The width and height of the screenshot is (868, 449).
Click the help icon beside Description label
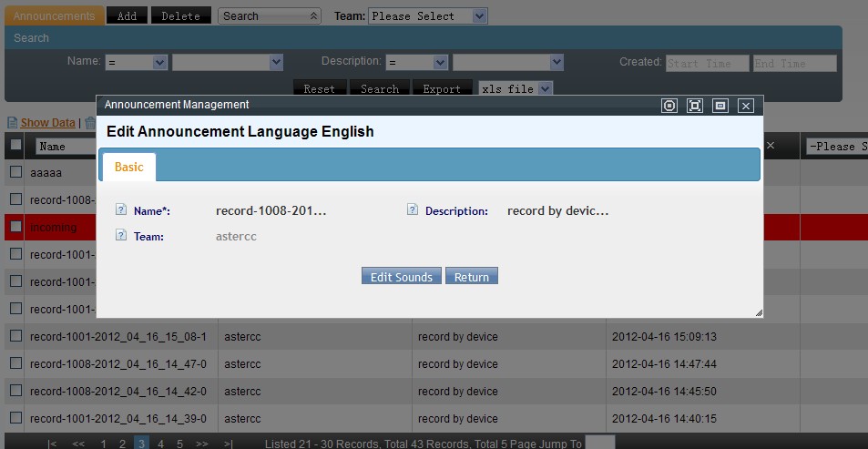tap(412, 210)
